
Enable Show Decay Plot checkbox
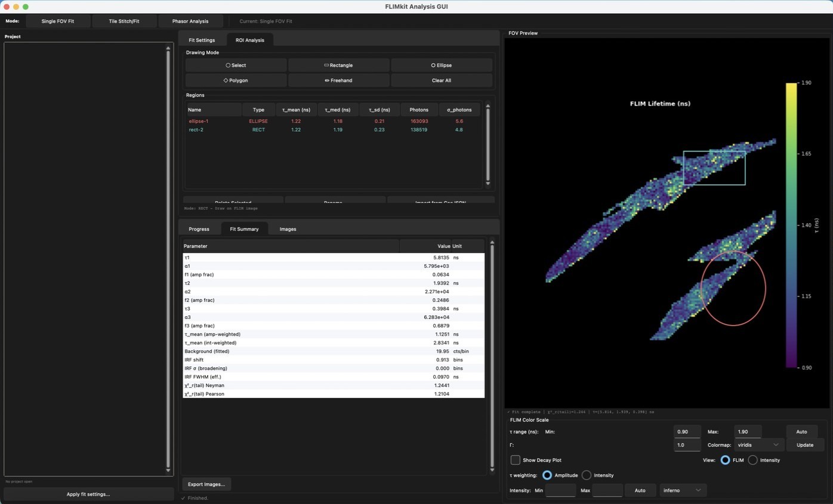[515, 460]
